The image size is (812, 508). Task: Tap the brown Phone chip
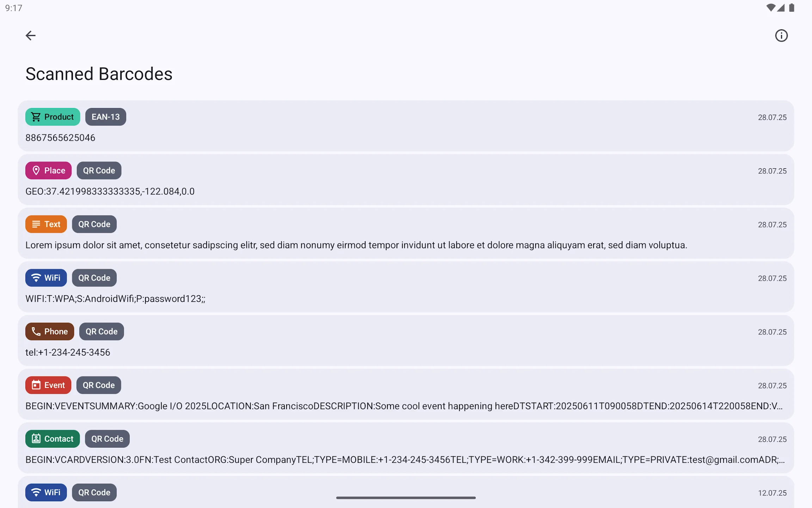(x=50, y=331)
